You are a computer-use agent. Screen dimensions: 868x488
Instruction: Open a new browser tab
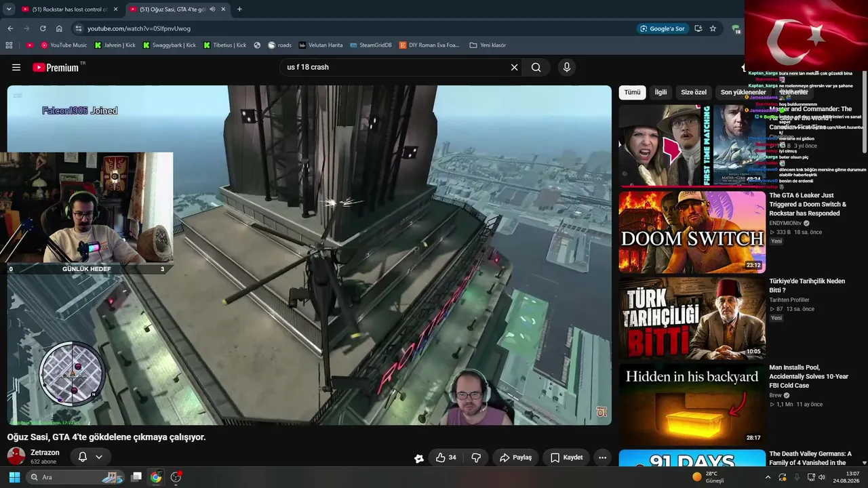[x=239, y=9]
